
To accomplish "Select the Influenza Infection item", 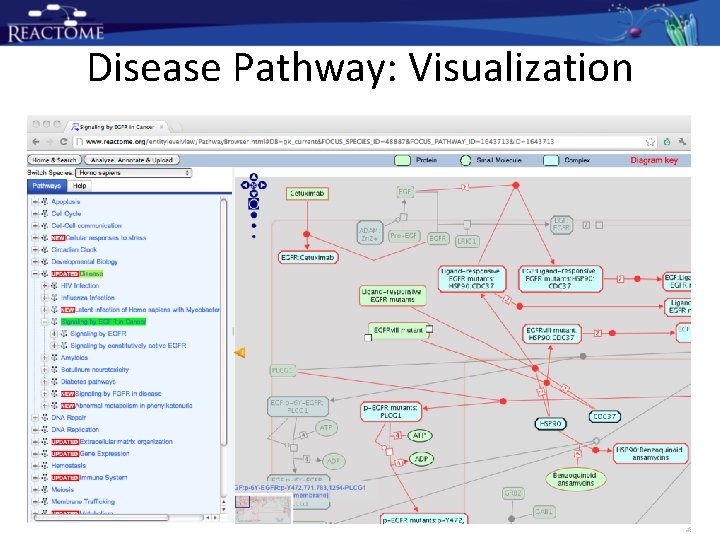I will (x=88, y=298).
